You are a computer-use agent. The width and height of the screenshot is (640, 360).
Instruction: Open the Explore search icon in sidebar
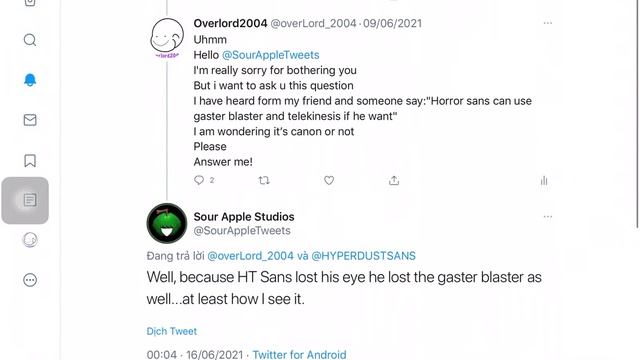[30, 40]
